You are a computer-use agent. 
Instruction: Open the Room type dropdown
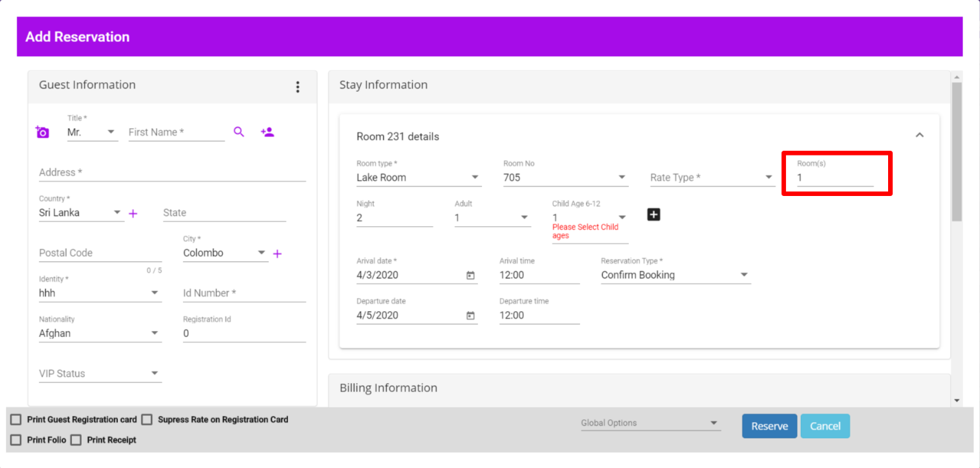[418, 177]
